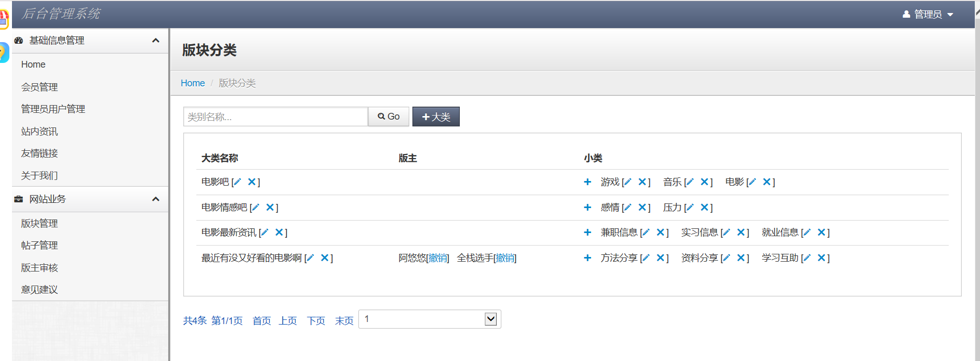Edit the 最近有没又好看的电影啊 category pencil icon
This screenshot has width=980, height=361.
(x=310, y=258)
